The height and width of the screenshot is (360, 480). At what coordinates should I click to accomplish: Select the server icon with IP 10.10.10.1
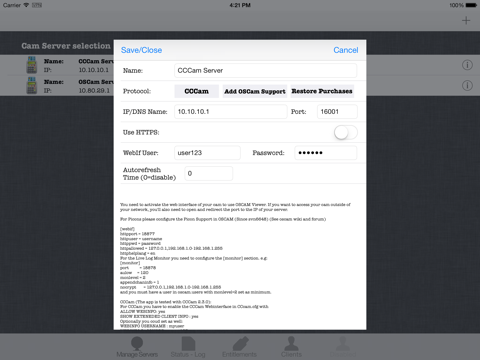tap(32, 65)
